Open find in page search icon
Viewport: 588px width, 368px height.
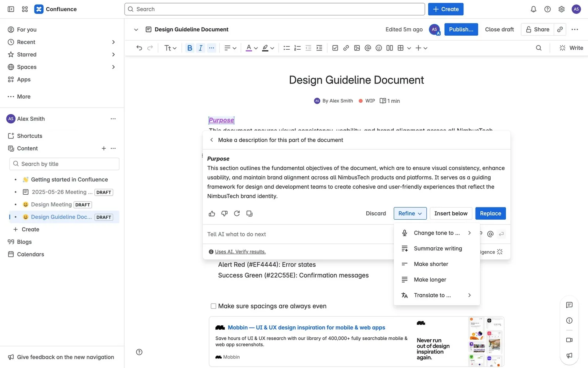point(539,48)
